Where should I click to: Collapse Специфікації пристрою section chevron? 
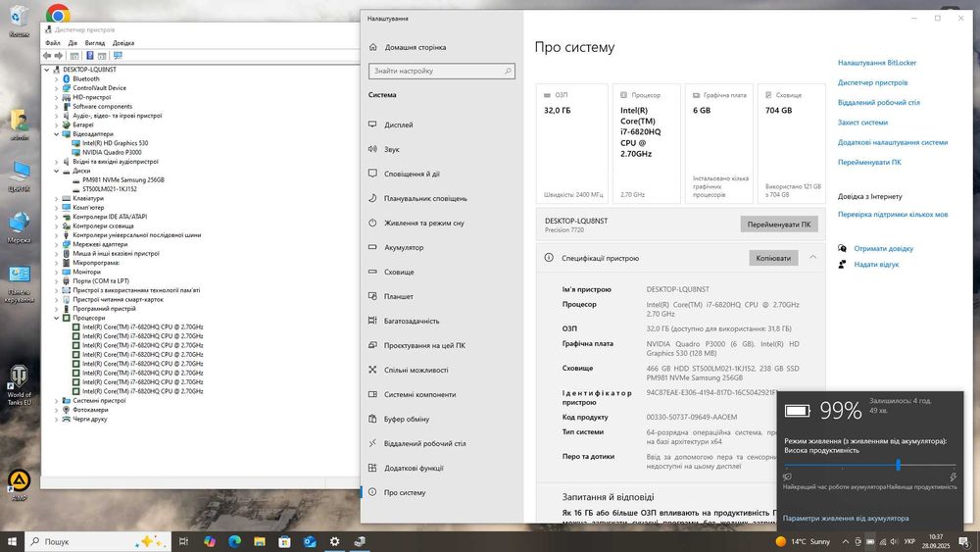(812, 257)
